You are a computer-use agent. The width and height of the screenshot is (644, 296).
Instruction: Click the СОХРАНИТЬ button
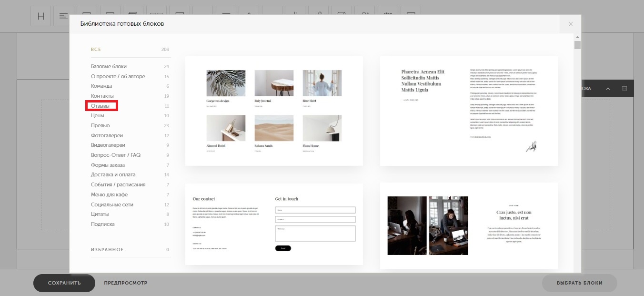pos(64,283)
